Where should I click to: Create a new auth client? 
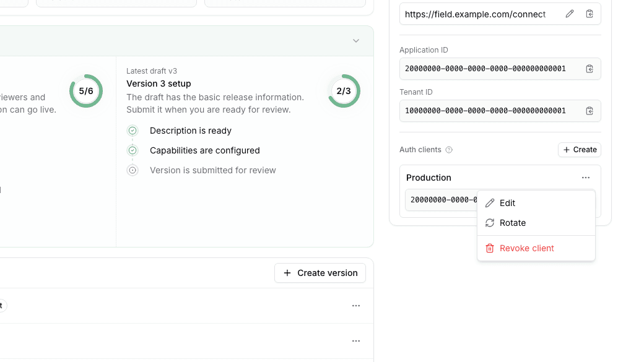tap(580, 150)
